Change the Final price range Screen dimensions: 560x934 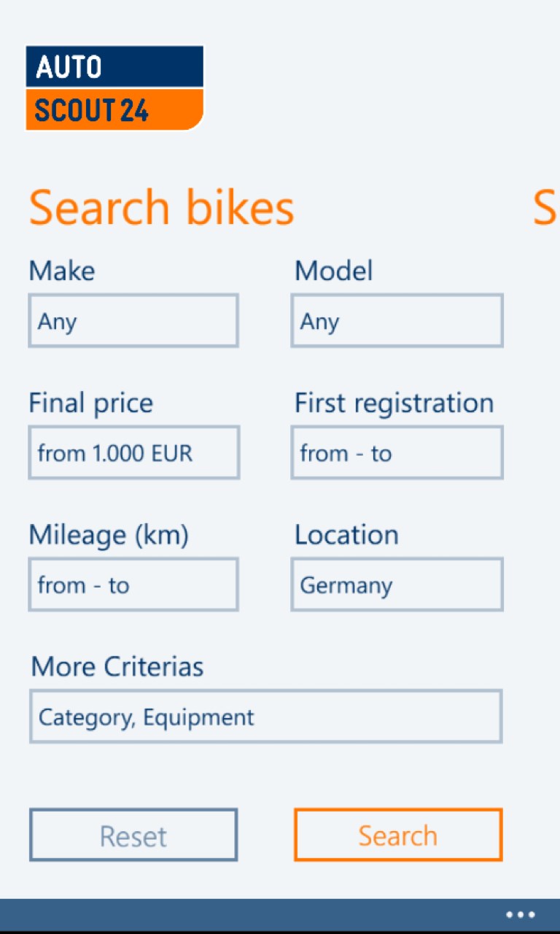(x=133, y=453)
